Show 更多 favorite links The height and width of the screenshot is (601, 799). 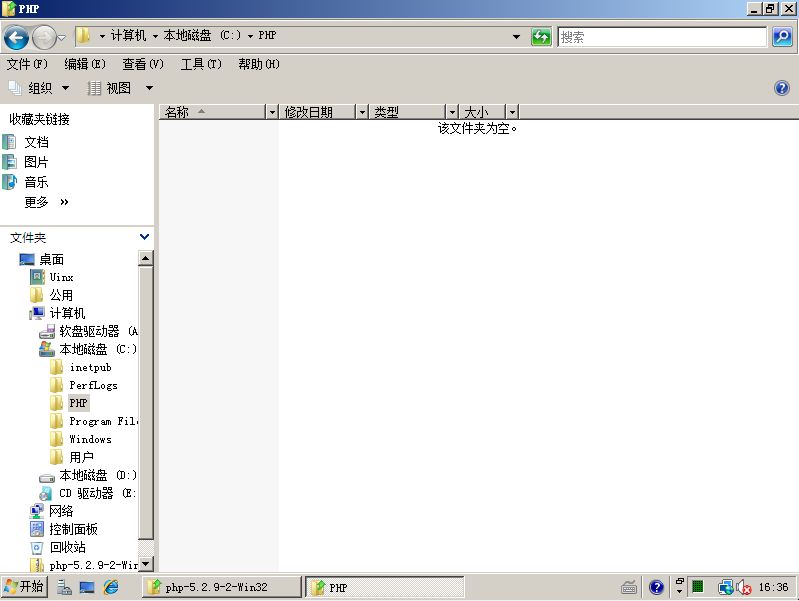(x=46, y=202)
